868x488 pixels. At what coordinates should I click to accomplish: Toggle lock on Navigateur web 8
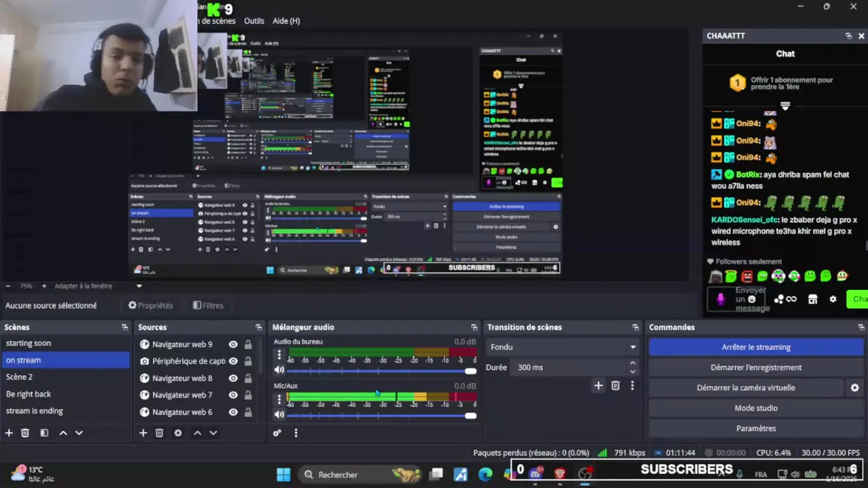(x=248, y=378)
